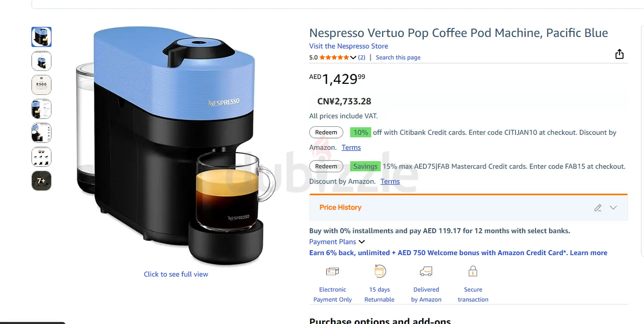This screenshot has height=324, width=644.
Task: Click the Delivered by Amazon truck icon
Action: pos(426,271)
